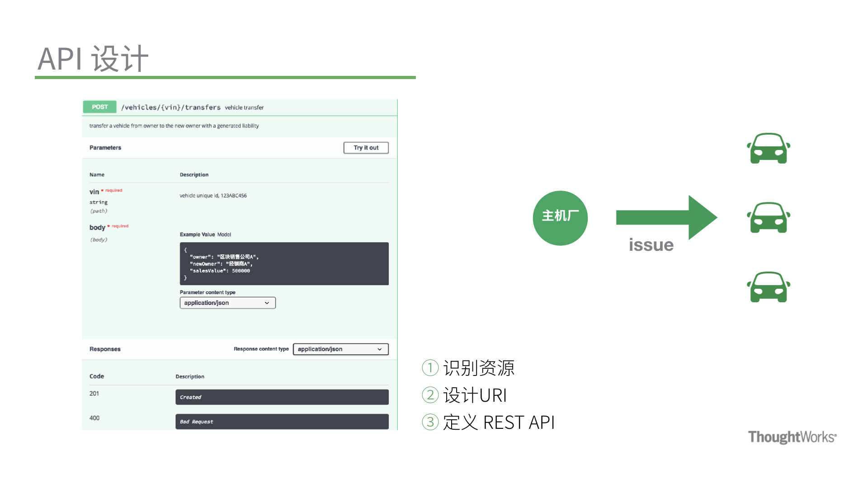
Task: Click the /vehicles/{vin}/transfers endpoint path
Action: pyautogui.click(x=171, y=108)
